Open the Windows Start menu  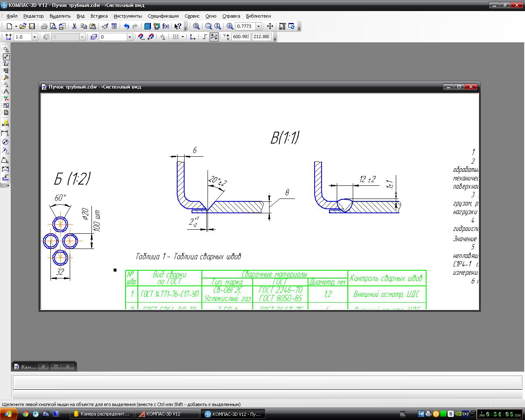[9, 414]
